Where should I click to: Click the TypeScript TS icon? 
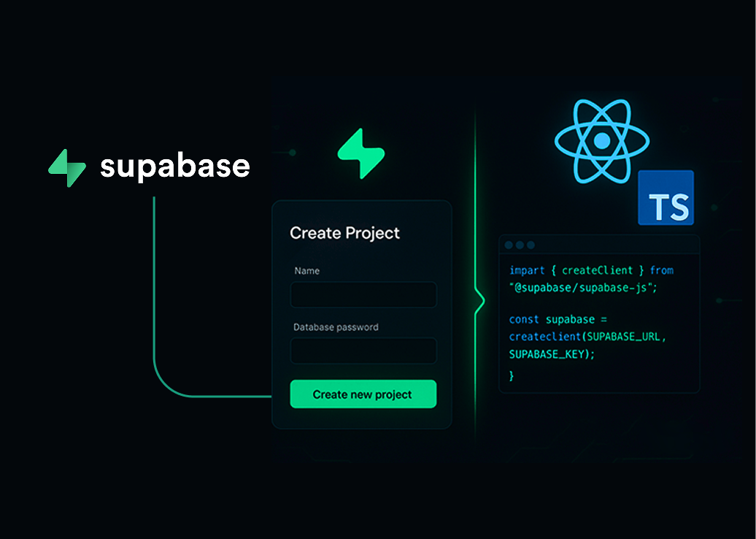coord(666,198)
